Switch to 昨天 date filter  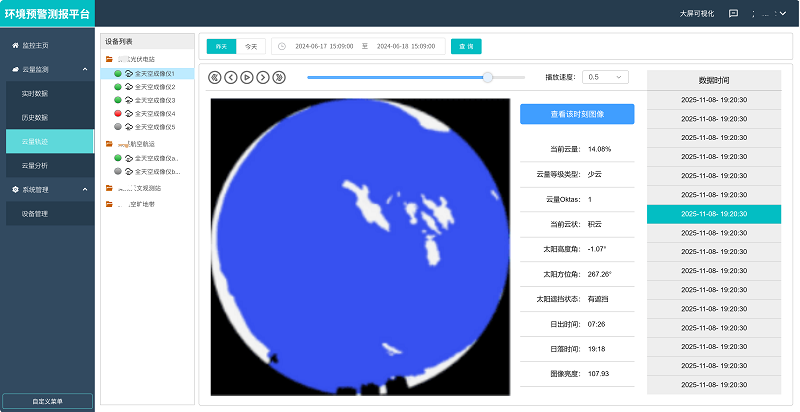(x=221, y=46)
